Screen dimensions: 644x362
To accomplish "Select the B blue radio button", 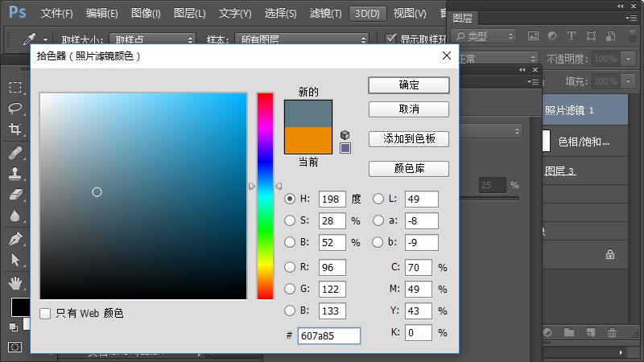I will click(x=290, y=311).
